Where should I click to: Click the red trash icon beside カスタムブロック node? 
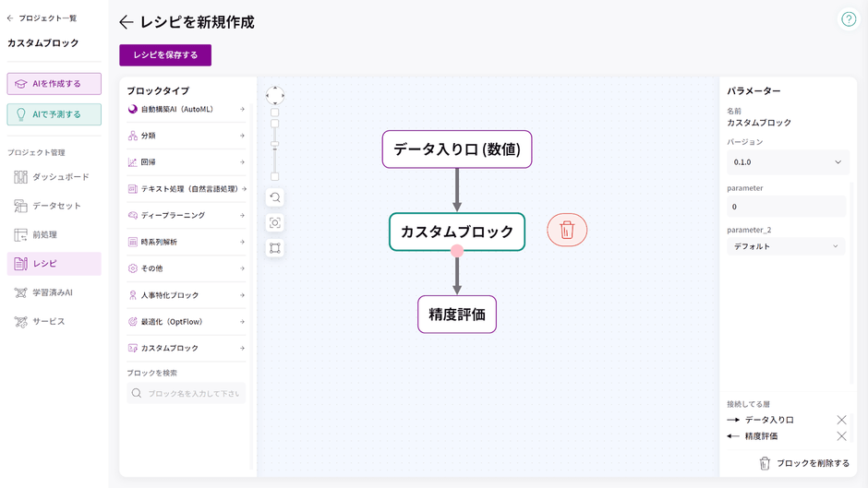point(567,230)
